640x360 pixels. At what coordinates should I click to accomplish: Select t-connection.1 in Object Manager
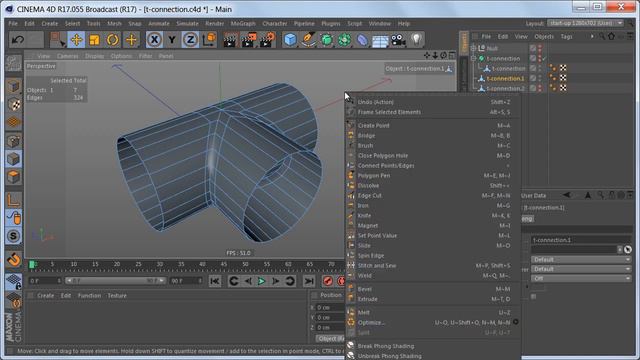click(x=505, y=78)
